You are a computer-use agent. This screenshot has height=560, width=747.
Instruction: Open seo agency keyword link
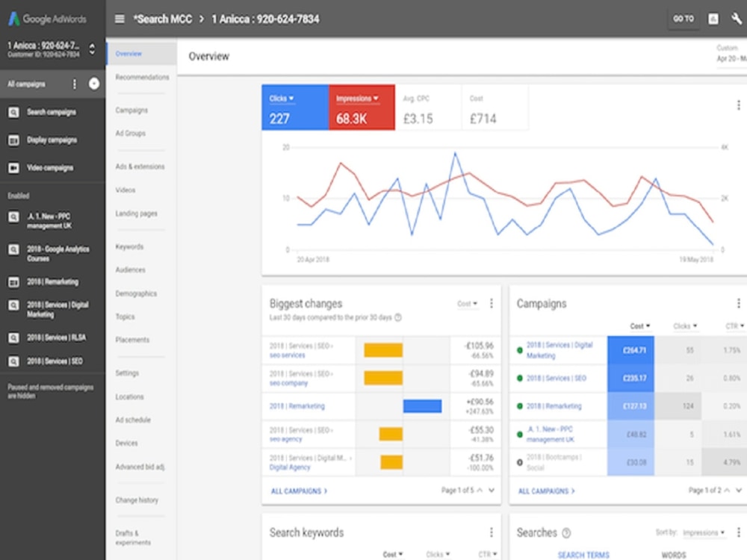[285, 439]
